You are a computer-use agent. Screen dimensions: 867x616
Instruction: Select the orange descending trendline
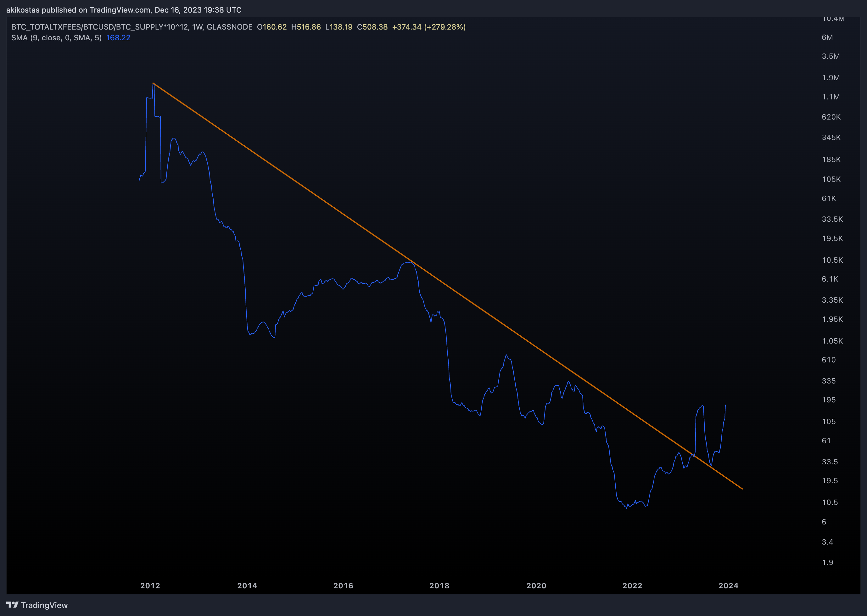448,286
